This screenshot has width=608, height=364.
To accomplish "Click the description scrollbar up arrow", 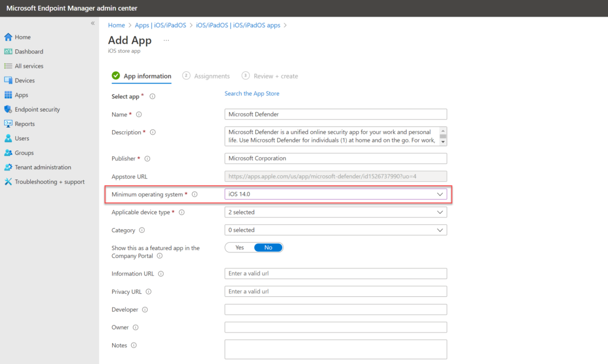I will click(x=443, y=131).
